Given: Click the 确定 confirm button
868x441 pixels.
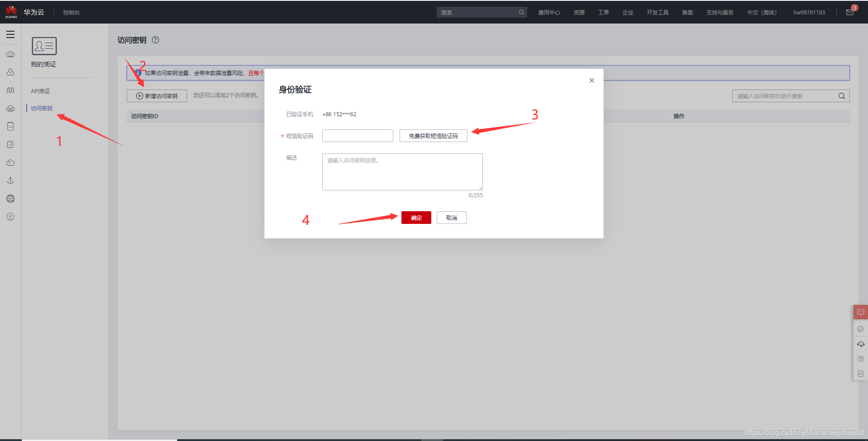Looking at the screenshot, I should pos(416,218).
